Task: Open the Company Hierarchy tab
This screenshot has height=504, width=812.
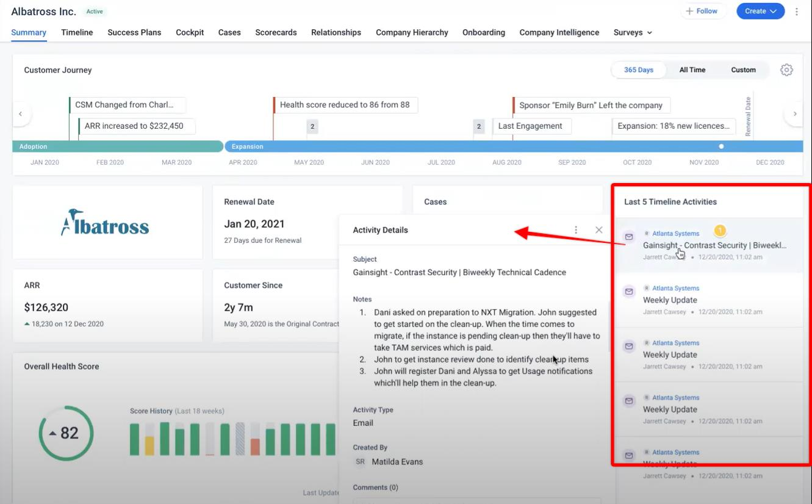Action: (x=412, y=32)
